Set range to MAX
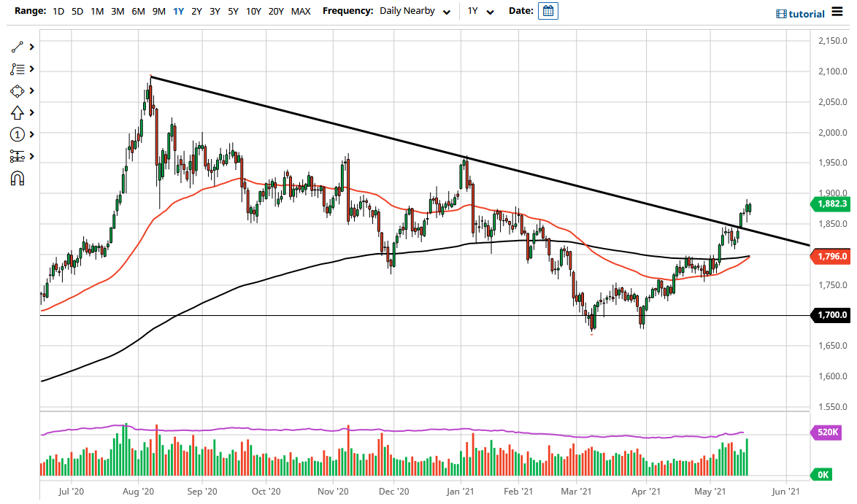Image resolution: width=857 pixels, height=504 pixels. [301, 12]
